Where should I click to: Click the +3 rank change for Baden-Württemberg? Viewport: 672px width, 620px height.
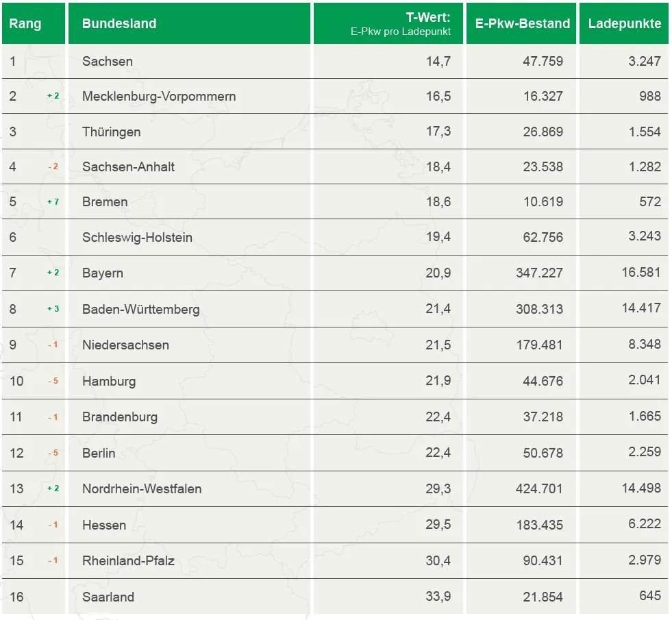53,309
